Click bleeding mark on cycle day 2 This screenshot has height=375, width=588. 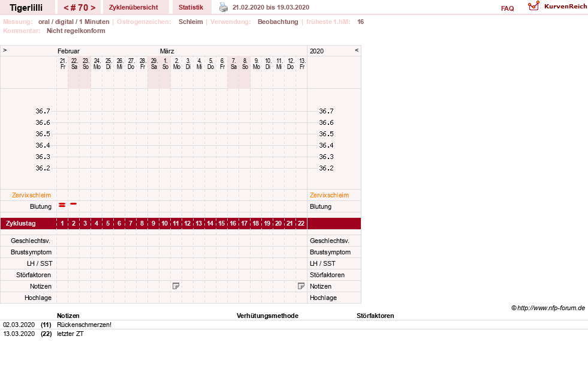pos(74,204)
